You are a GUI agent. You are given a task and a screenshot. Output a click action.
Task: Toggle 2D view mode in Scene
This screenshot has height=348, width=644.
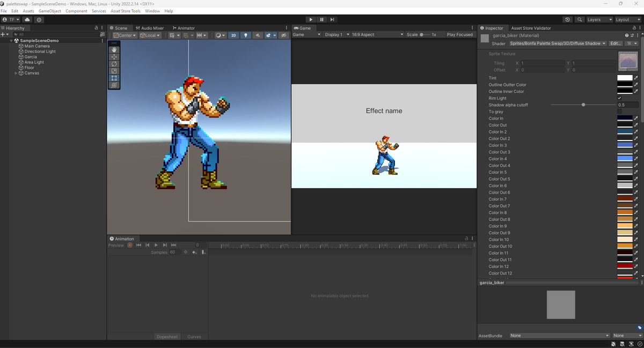point(233,35)
